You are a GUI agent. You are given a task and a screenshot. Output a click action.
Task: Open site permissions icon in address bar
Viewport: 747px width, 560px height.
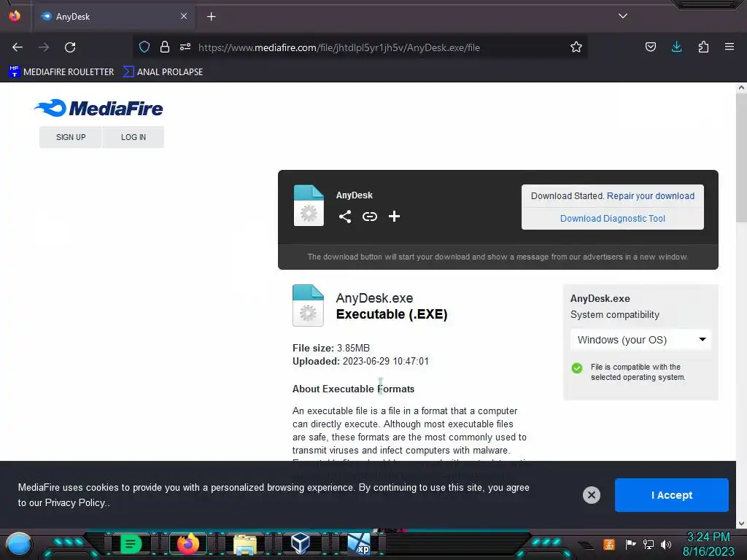tap(185, 47)
